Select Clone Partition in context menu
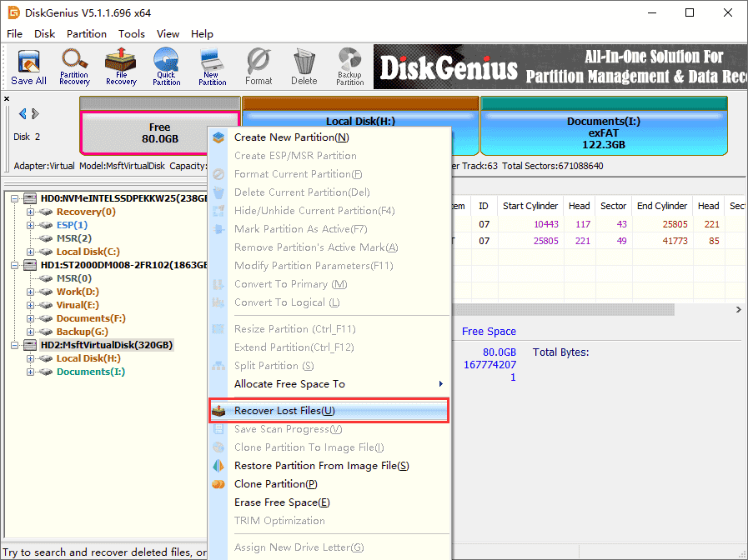The width and height of the screenshot is (748, 560). tap(275, 484)
